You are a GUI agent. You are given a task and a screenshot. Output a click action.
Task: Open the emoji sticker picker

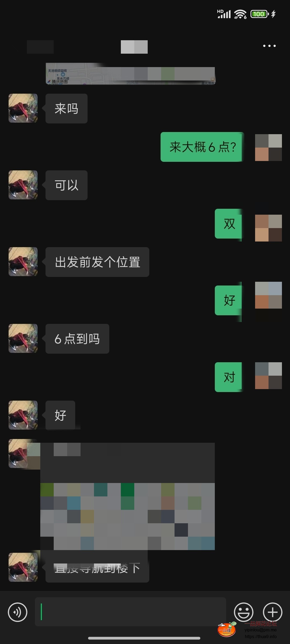tap(244, 612)
